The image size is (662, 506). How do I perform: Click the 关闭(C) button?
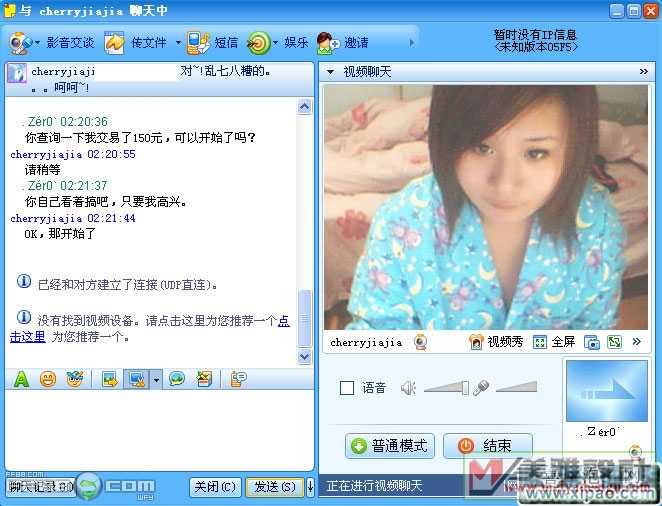(215, 487)
